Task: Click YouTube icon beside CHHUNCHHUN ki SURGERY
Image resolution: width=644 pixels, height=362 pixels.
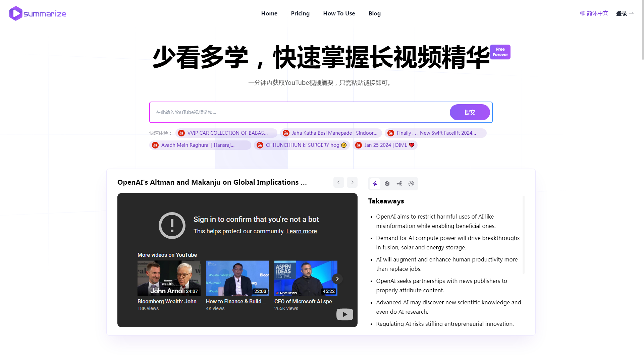Action: pos(260,145)
